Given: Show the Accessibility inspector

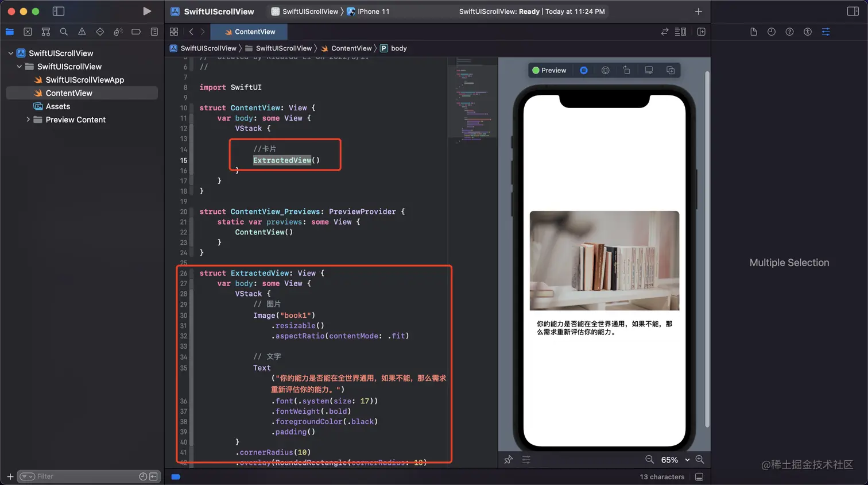Looking at the screenshot, I should click(808, 32).
